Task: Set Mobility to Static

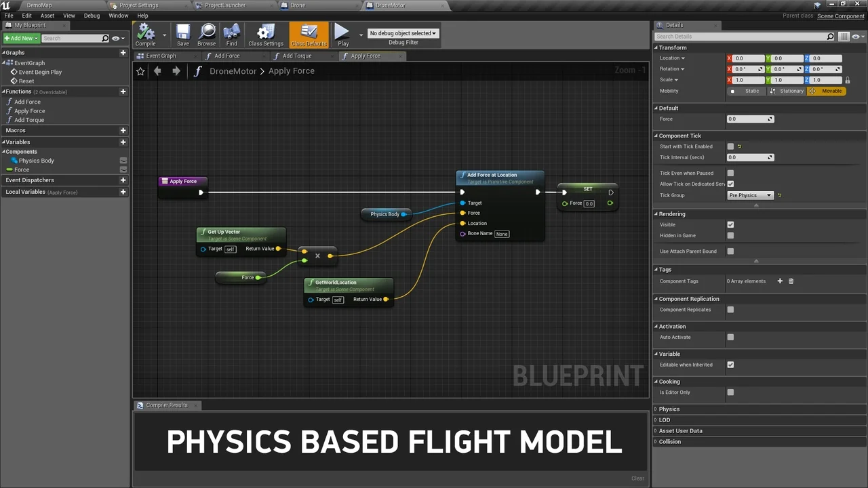Action: pyautogui.click(x=751, y=91)
